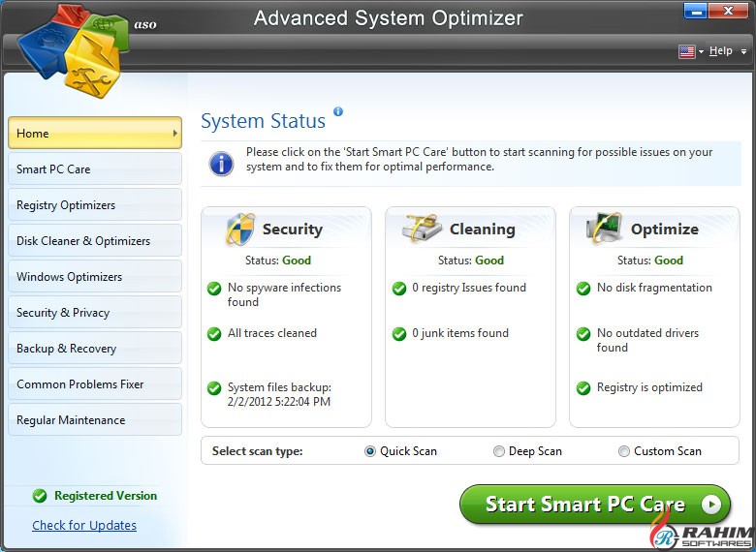
Task: Click the green check next to No spyware infections
Action: click(x=214, y=289)
